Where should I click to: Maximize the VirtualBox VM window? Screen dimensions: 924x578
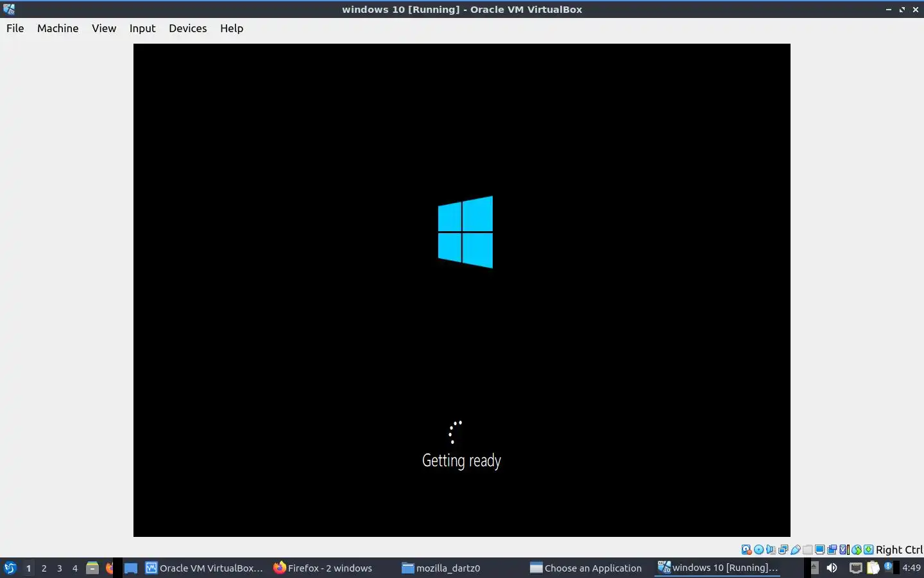point(902,10)
